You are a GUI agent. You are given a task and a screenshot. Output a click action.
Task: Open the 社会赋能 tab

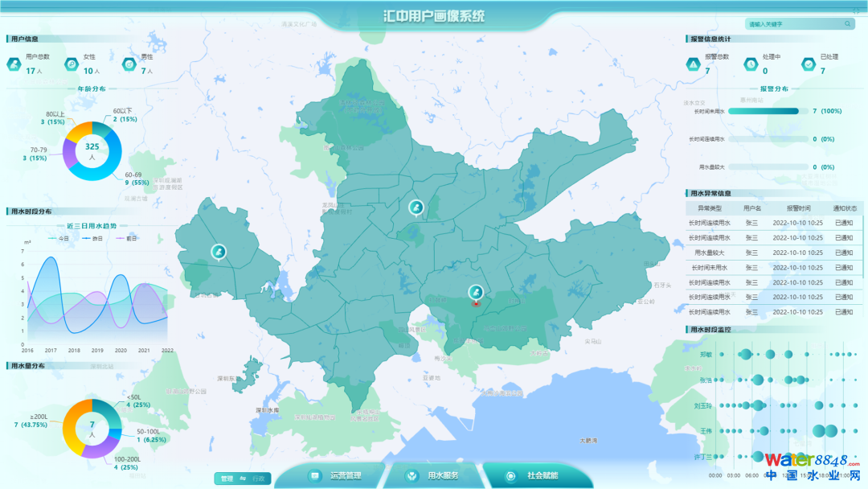coord(533,476)
